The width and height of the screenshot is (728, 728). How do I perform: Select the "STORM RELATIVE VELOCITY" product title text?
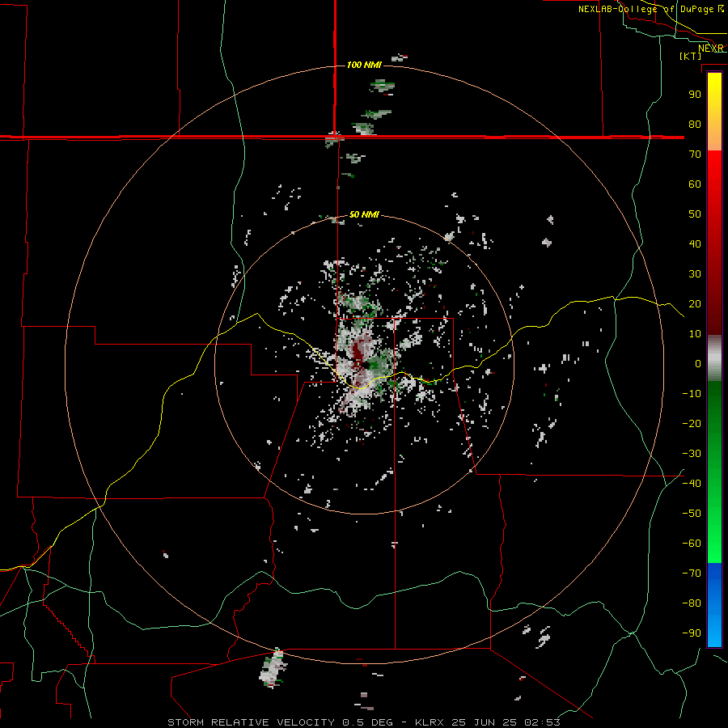(251, 722)
